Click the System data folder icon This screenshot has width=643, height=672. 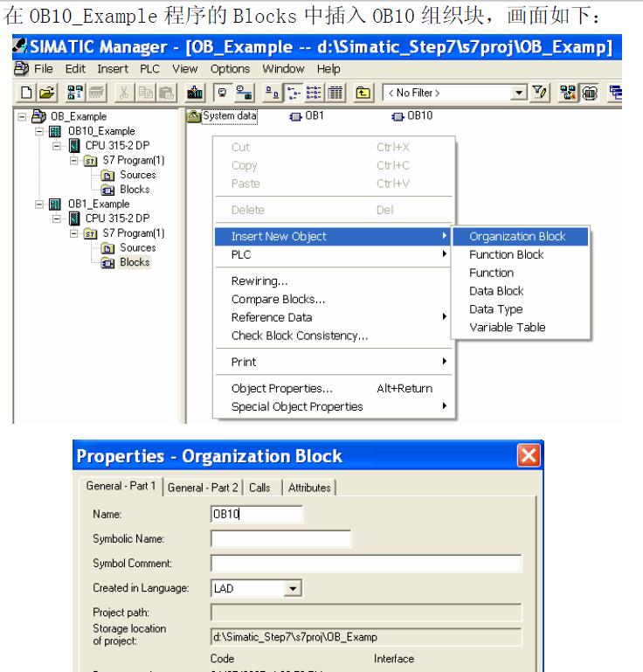pos(194,116)
